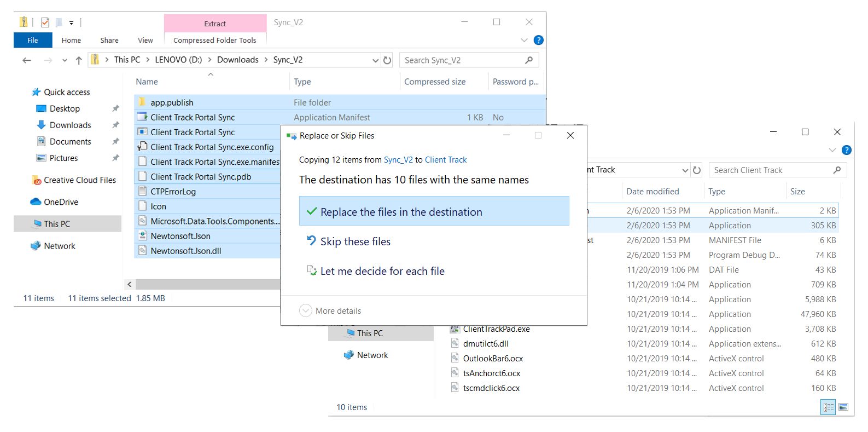Image resolution: width=868 pixels, height=432 pixels.
Task: Click Downloads in the address bar path
Action: (x=237, y=60)
